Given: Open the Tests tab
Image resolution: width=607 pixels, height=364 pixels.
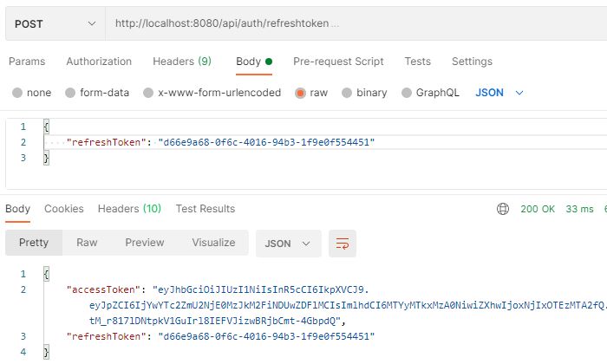Looking at the screenshot, I should (417, 62).
